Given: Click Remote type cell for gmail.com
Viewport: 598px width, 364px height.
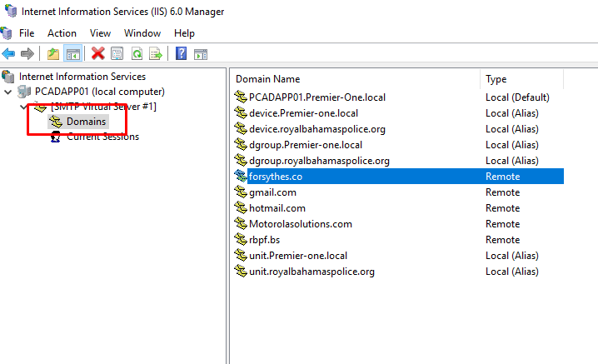Looking at the screenshot, I should 503,192.
